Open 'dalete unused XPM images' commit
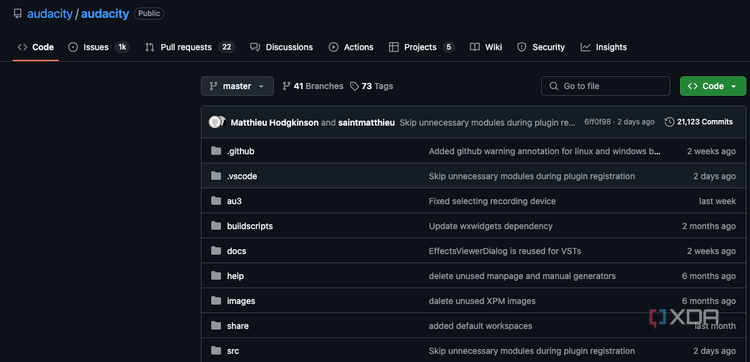This screenshot has width=750, height=362. [x=482, y=301]
